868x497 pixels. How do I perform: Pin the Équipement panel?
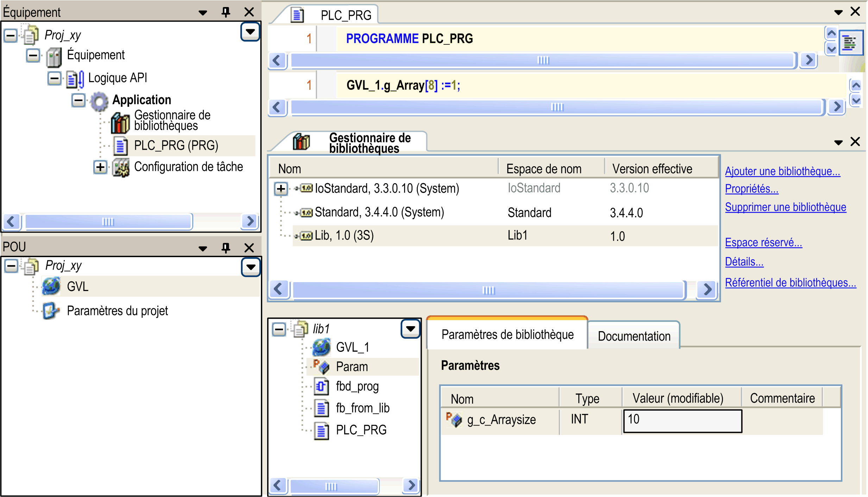226,12
